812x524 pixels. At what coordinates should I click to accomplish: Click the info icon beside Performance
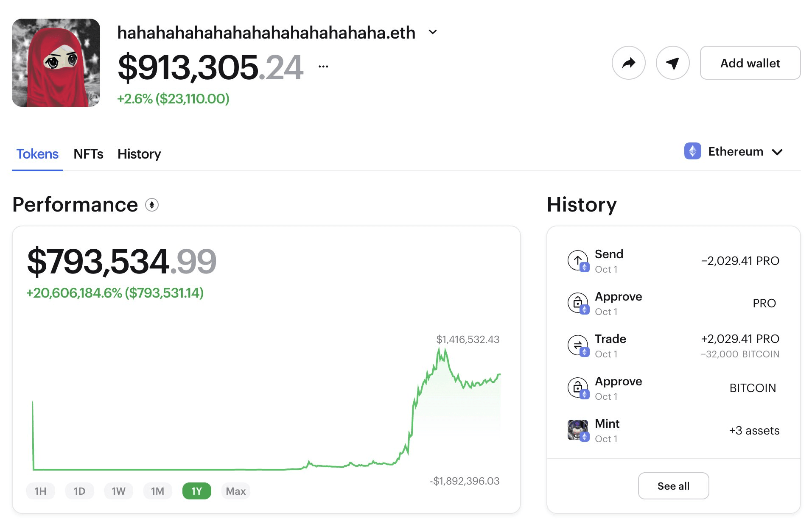152,205
